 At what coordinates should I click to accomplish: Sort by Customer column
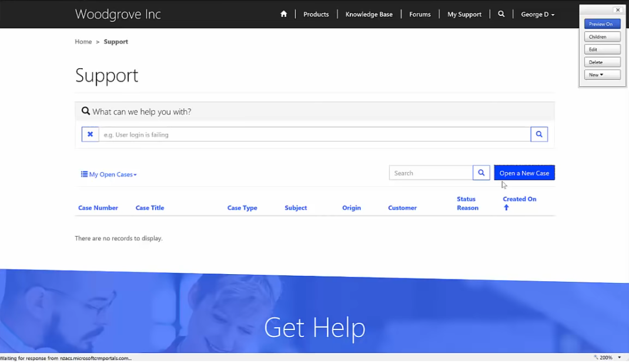click(x=402, y=207)
